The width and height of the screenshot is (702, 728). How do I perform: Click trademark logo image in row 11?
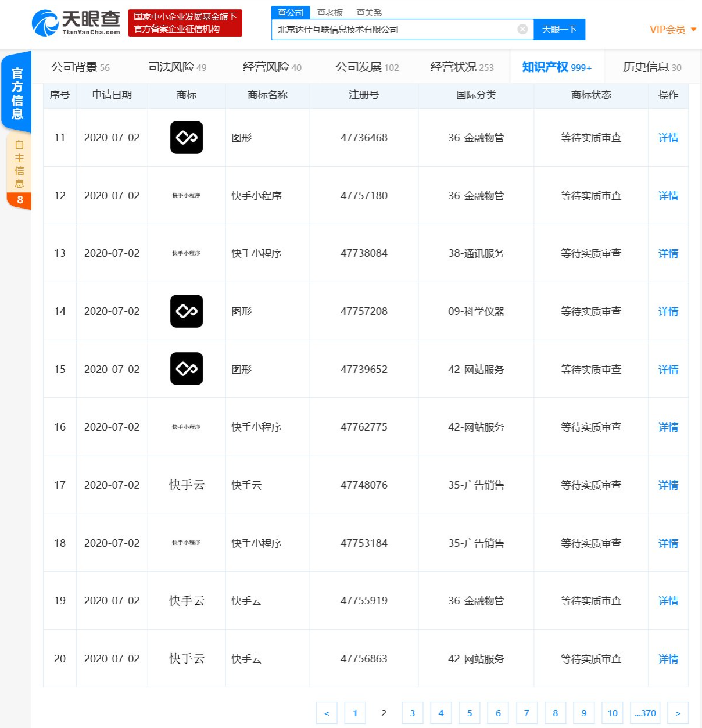click(187, 138)
